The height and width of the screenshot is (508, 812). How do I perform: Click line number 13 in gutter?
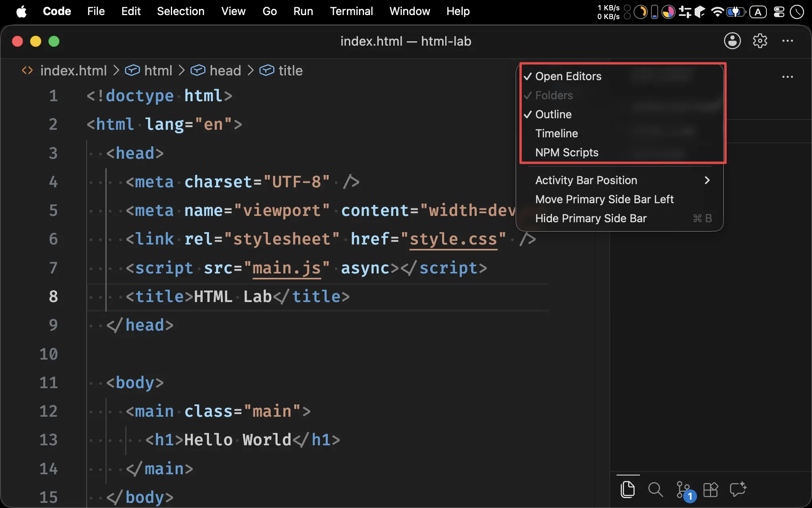48,440
